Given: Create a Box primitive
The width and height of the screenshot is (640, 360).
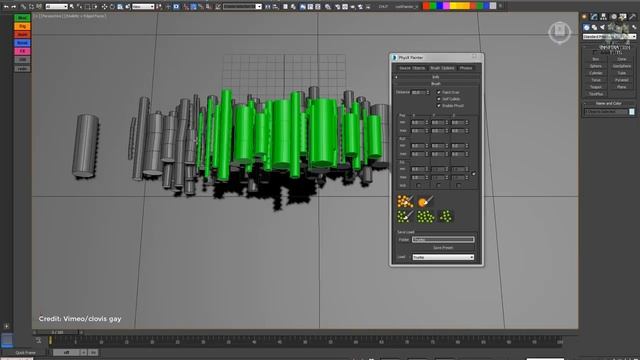Looking at the screenshot, I should coord(596,59).
